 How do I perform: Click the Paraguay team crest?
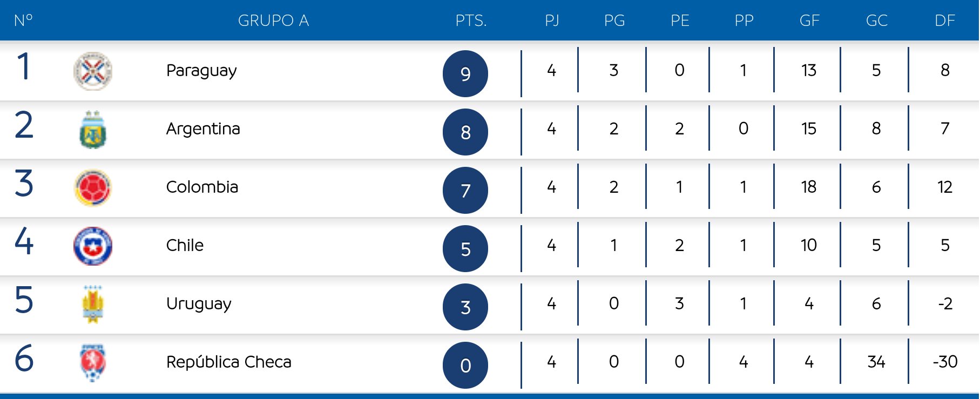(x=93, y=71)
